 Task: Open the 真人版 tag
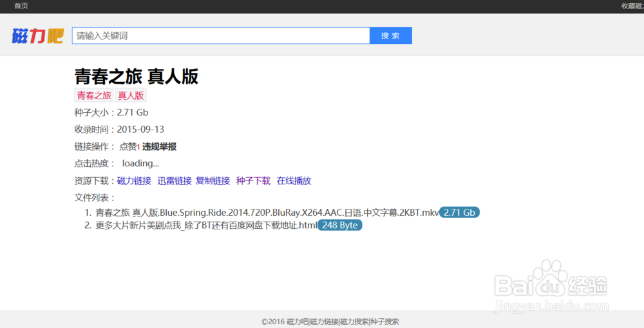pos(131,95)
